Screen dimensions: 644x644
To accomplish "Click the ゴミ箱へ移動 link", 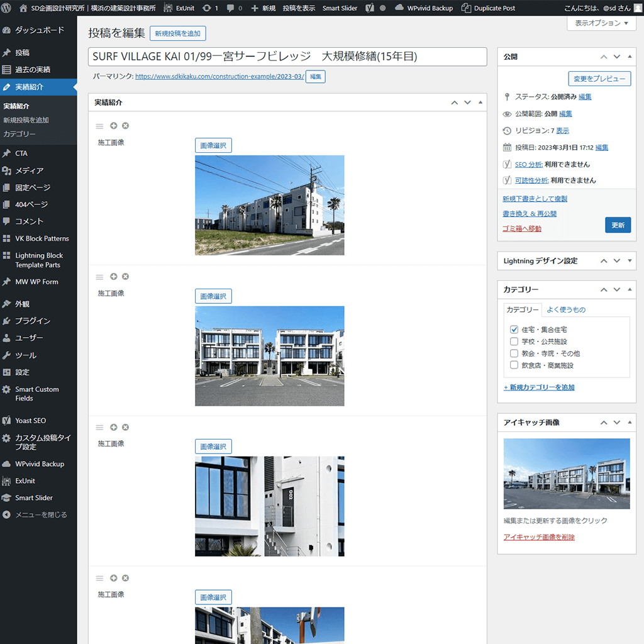I will tap(522, 228).
